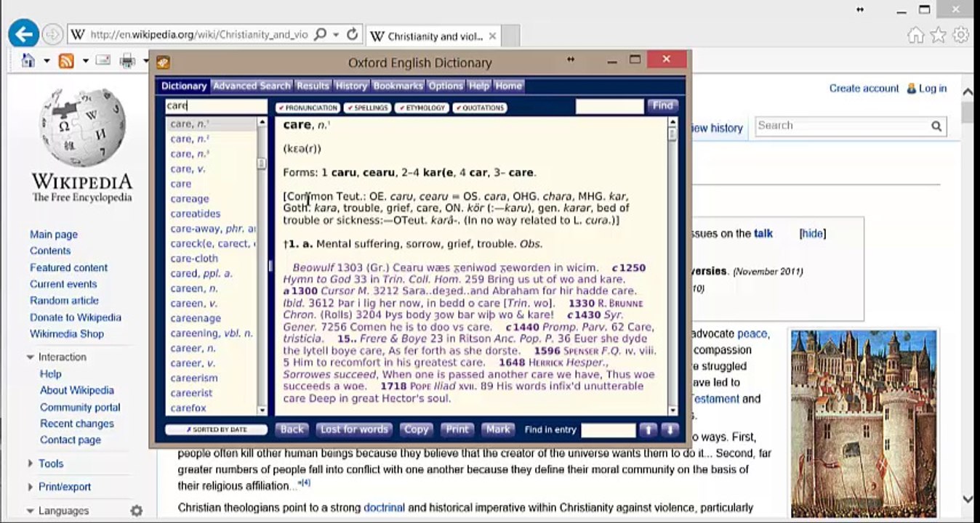Toggle the Pronunciation display option
The image size is (980, 523).
tap(308, 108)
